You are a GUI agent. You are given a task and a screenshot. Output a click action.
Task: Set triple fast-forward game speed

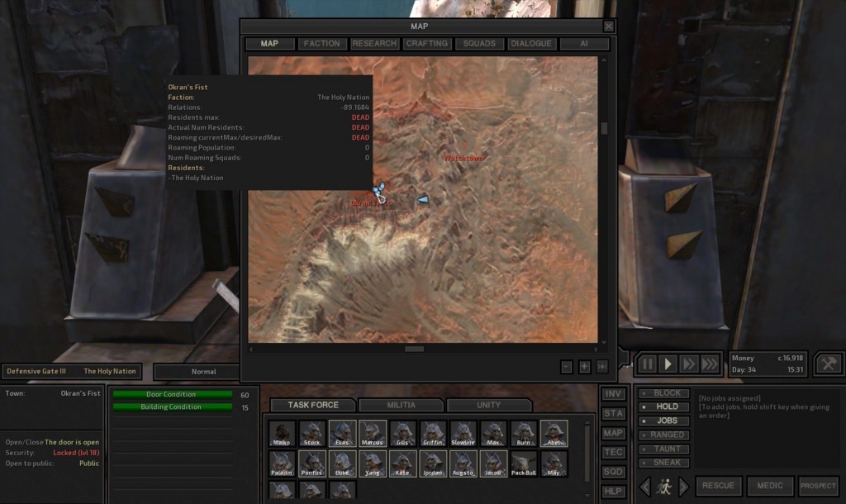710,364
